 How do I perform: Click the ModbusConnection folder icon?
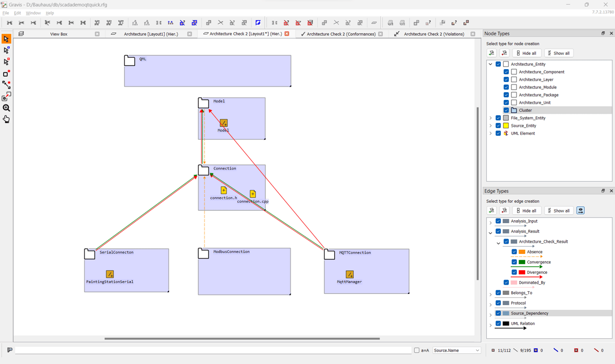pos(203,253)
